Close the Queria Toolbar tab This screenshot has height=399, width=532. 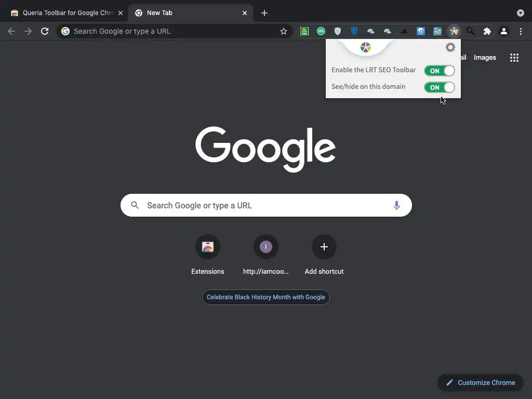(121, 13)
